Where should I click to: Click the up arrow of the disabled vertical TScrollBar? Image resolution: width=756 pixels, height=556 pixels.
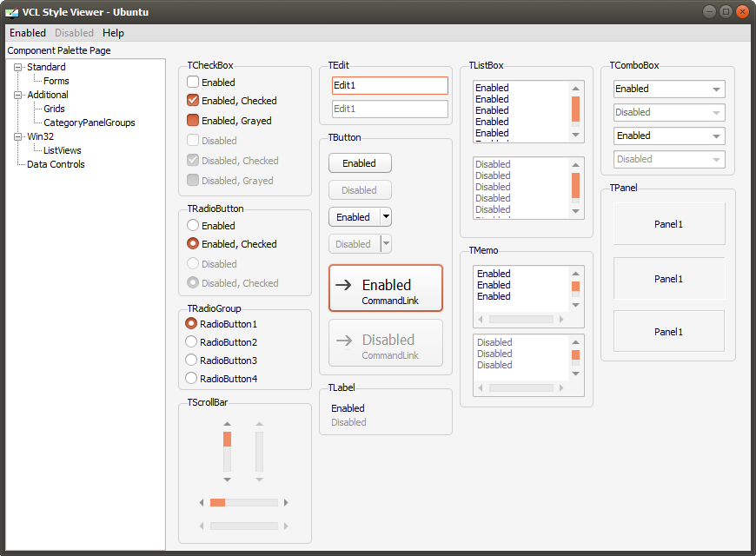(x=260, y=424)
